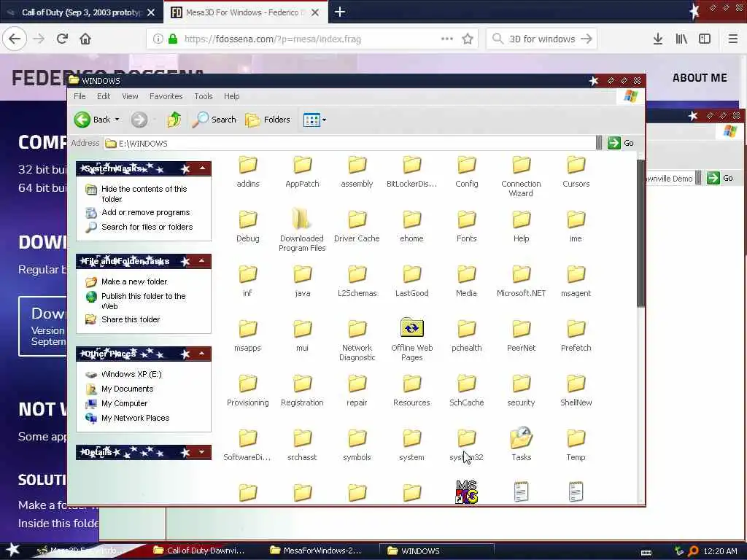This screenshot has height=560, width=747.
Task: Collapse the File and Folder Tasks panel
Action: coord(203,261)
